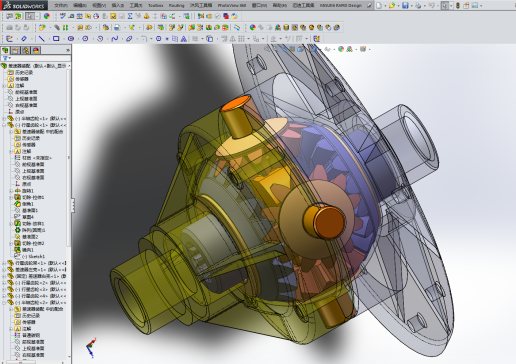Click the Save floppy disk icon
The width and height of the screenshot is (516, 364).
[x=405, y=5]
